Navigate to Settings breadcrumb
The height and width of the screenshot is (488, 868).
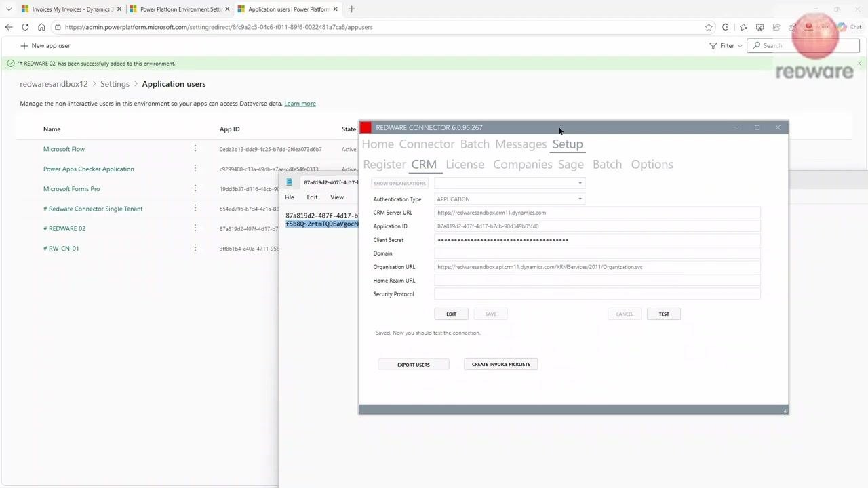(x=115, y=84)
